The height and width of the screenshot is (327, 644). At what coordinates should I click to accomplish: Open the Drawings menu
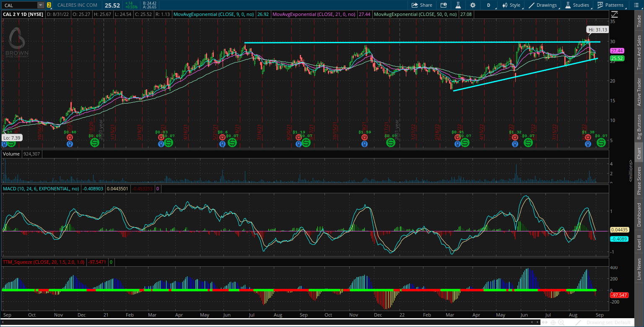[543, 5]
